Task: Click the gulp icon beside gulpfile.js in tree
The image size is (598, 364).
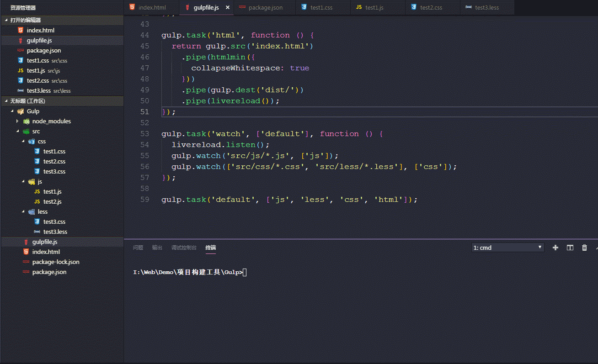Action: coord(27,242)
